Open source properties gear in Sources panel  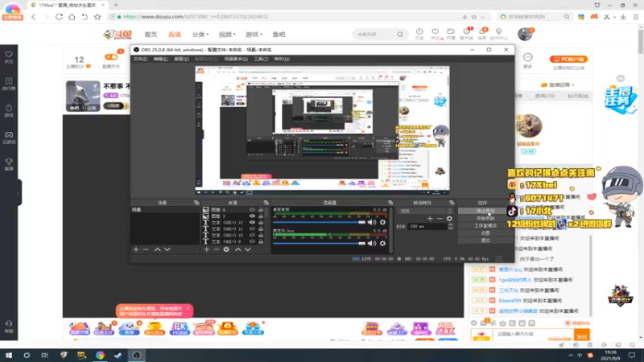[x=226, y=249]
